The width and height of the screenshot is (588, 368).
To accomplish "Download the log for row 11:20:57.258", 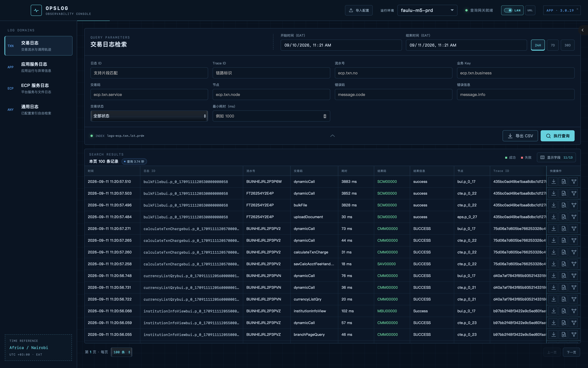I will 553,264.
